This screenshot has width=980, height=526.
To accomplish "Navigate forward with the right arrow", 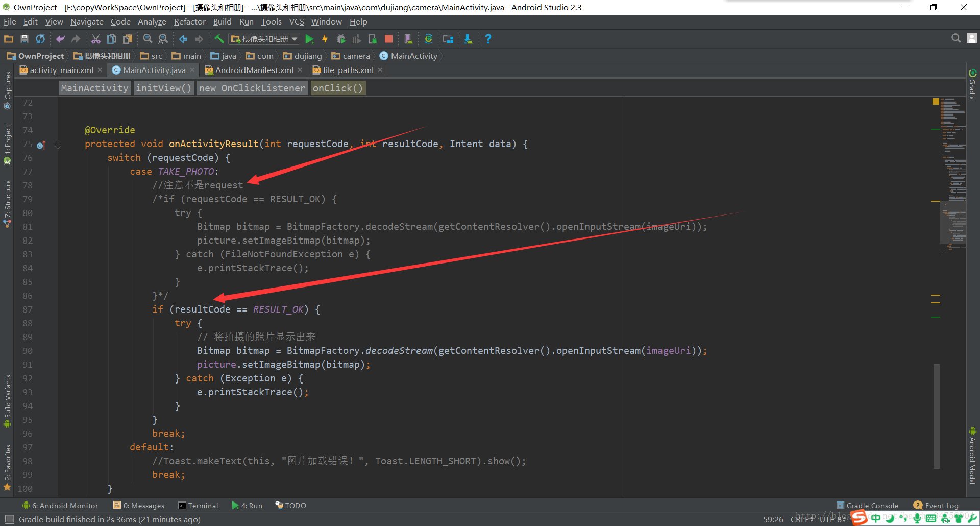I will 199,39.
